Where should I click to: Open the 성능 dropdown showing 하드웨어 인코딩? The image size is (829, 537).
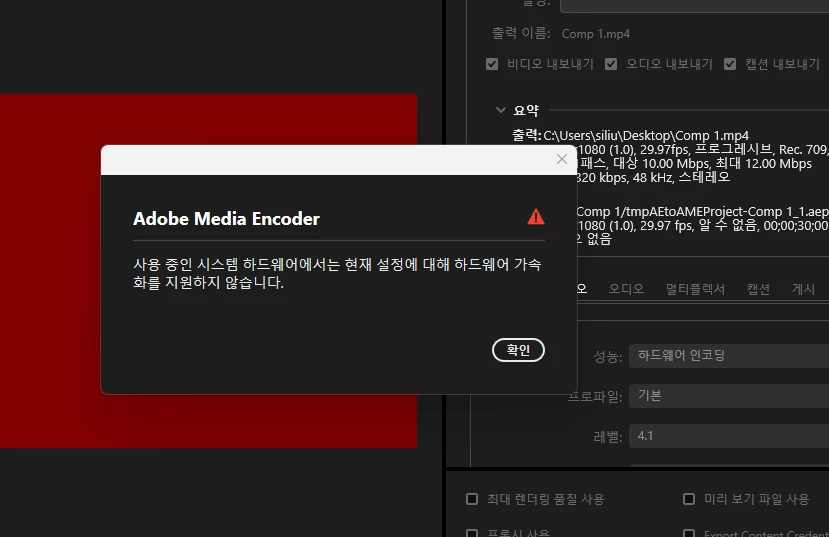[x=729, y=355]
